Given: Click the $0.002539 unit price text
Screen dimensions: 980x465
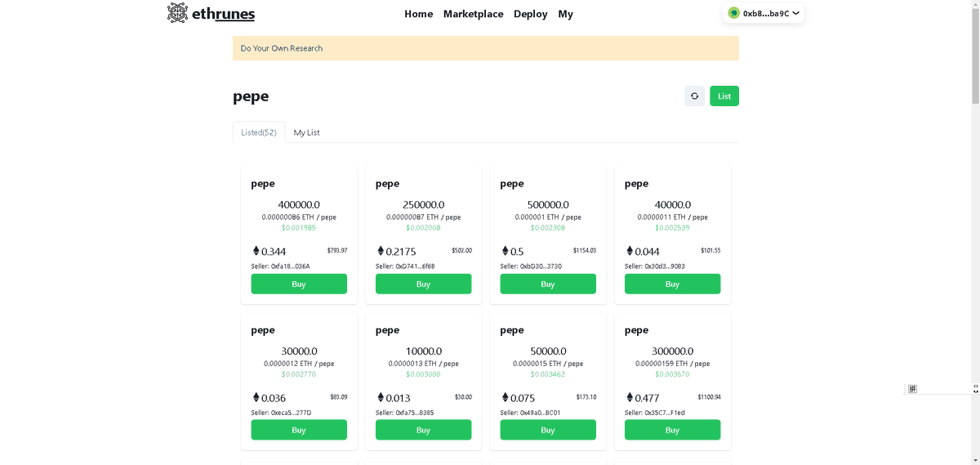Looking at the screenshot, I should (x=672, y=228).
